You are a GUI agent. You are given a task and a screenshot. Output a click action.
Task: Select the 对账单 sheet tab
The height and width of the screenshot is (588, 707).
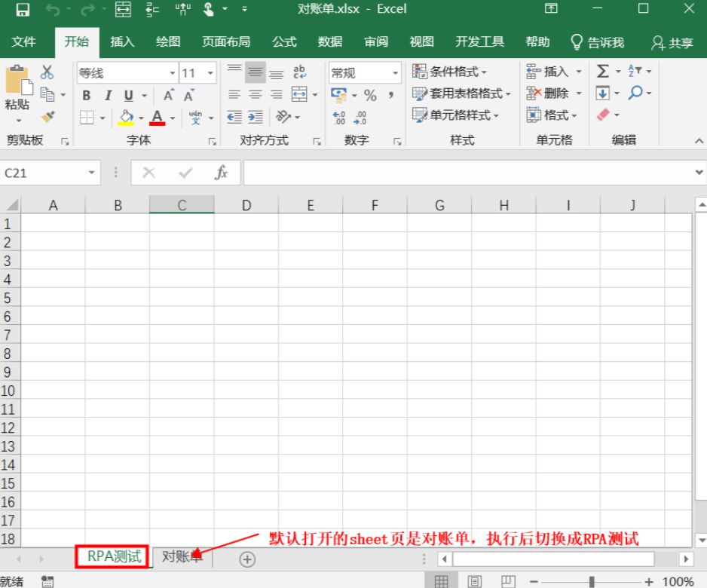[182, 557]
